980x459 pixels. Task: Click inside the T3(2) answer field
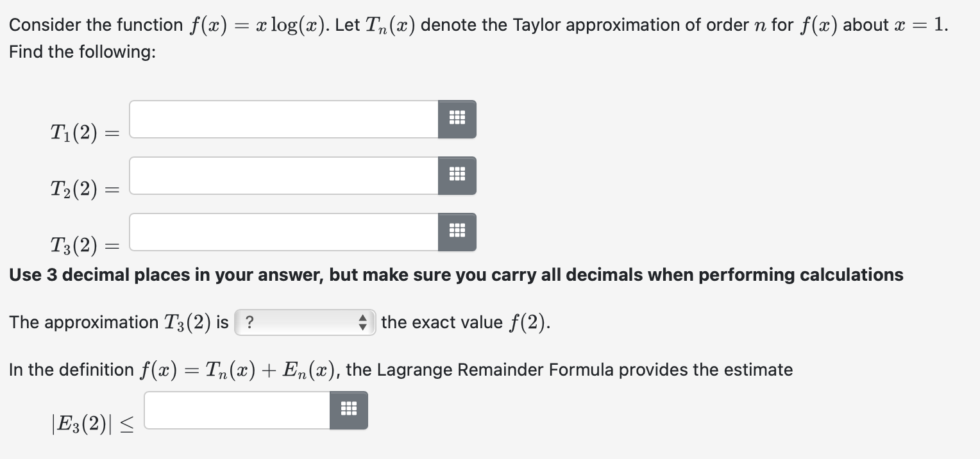click(x=282, y=231)
